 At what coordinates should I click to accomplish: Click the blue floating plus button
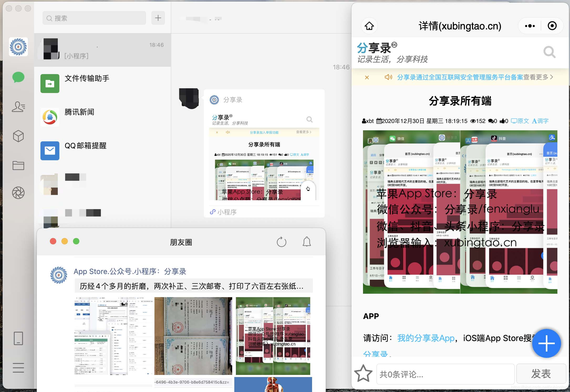(546, 343)
